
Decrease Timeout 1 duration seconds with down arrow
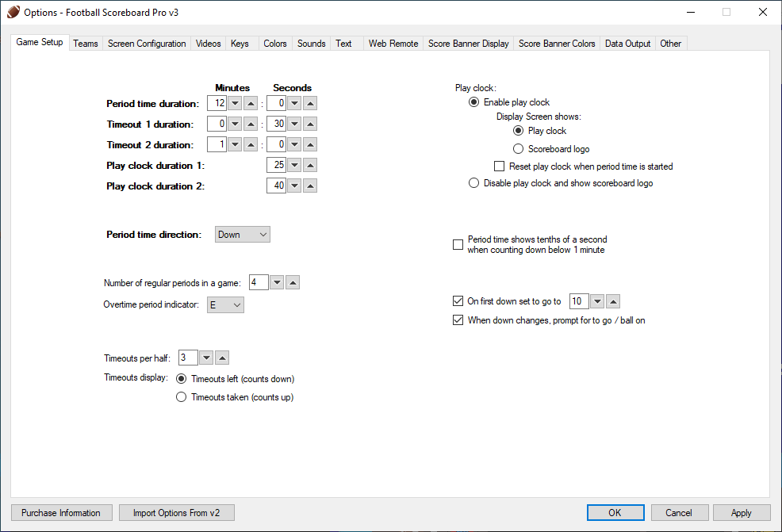tap(294, 124)
